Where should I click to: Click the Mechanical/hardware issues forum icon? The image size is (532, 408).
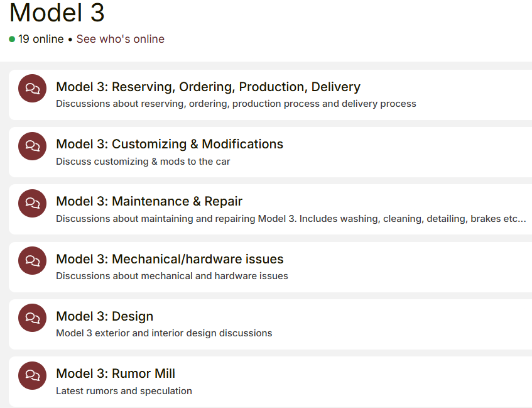[32, 261]
